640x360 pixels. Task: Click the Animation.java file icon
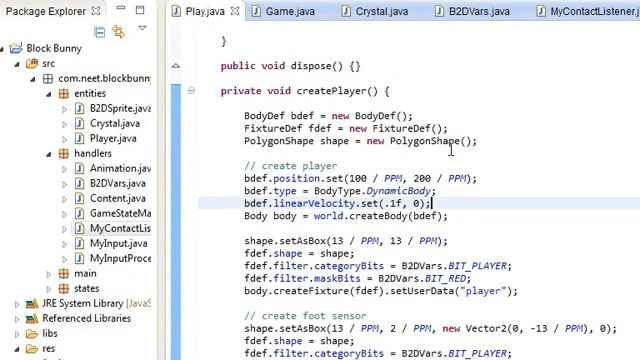tap(80, 168)
